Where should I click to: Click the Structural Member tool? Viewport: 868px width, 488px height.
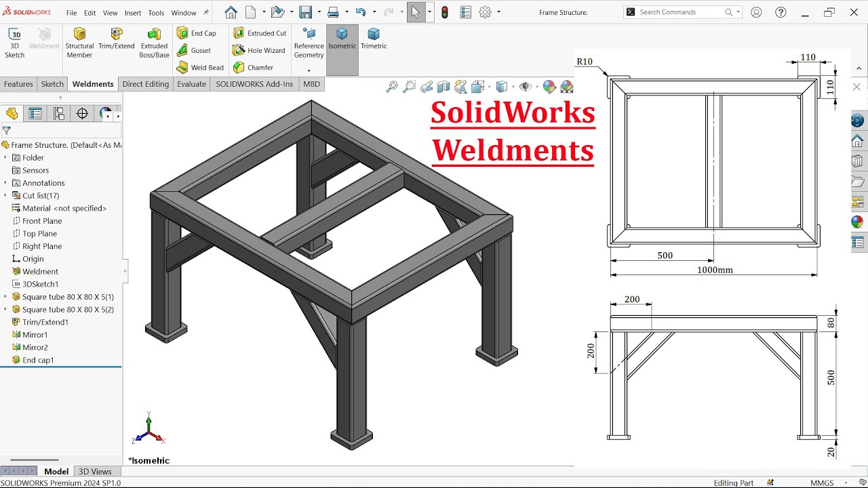pos(79,43)
